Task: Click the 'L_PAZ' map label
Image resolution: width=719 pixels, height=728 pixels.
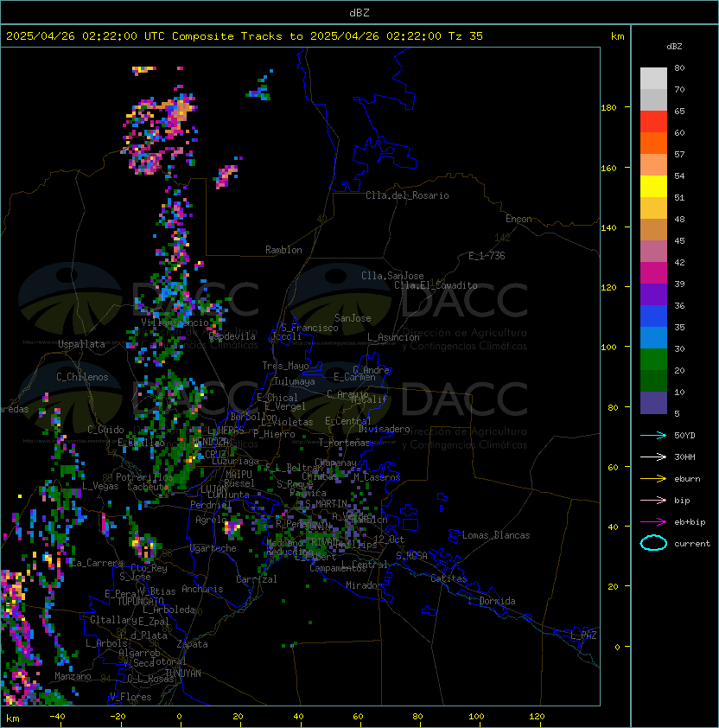Action: pyautogui.click(x=583, y=635)
